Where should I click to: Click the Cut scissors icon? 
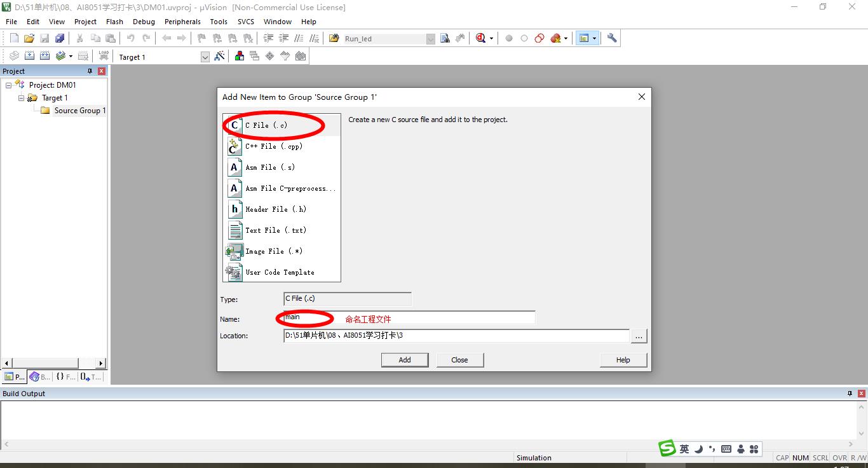(80, 38)
